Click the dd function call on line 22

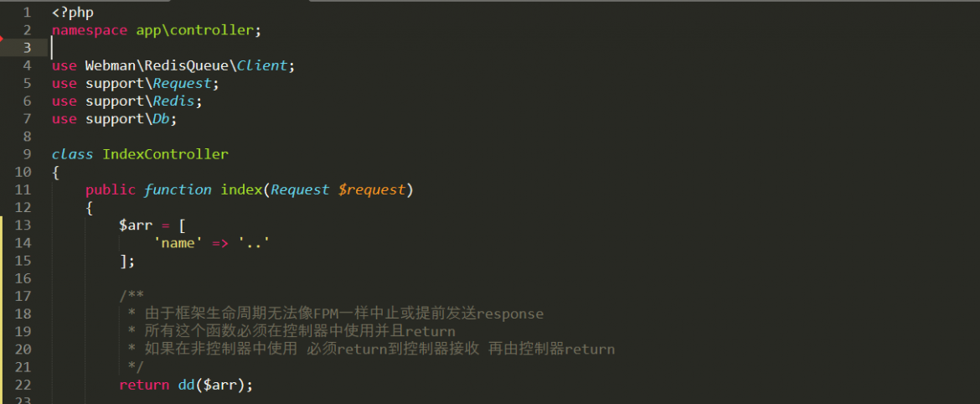pyautogui.click(x=186, y=386)
